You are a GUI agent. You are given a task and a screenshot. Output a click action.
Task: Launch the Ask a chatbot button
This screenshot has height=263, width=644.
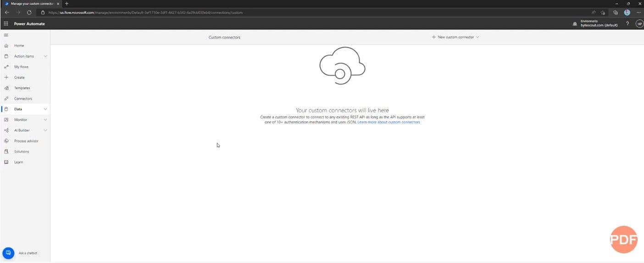[8, 253]
